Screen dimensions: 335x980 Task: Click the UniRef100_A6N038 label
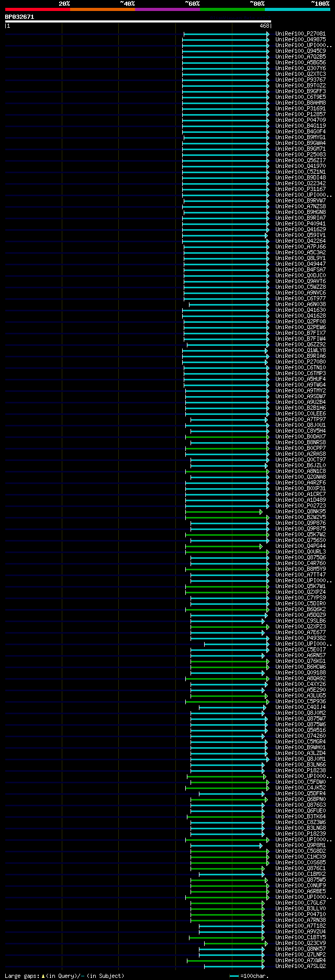coord(300,305)
